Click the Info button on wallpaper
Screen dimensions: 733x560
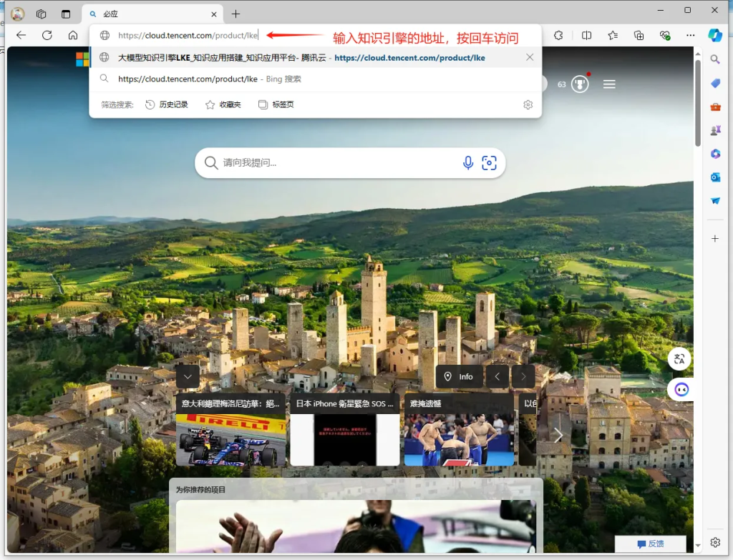(x=458, y=376)
